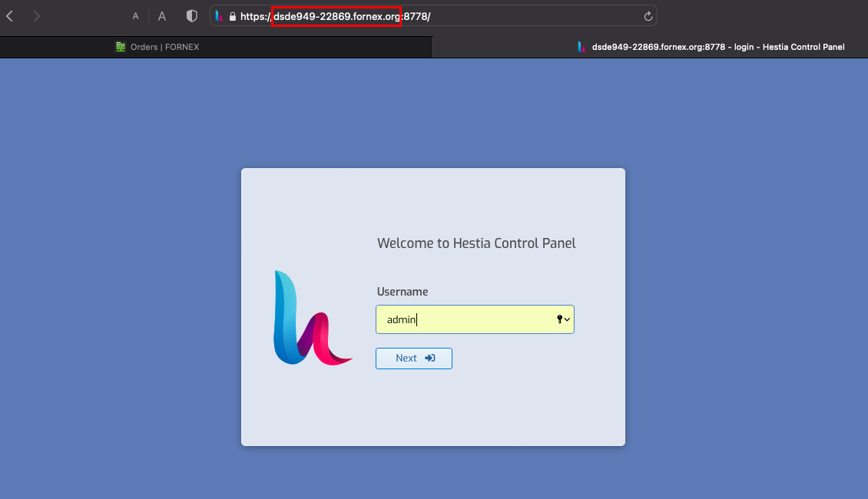Focus the Username input field

click(x=461, y=319)
